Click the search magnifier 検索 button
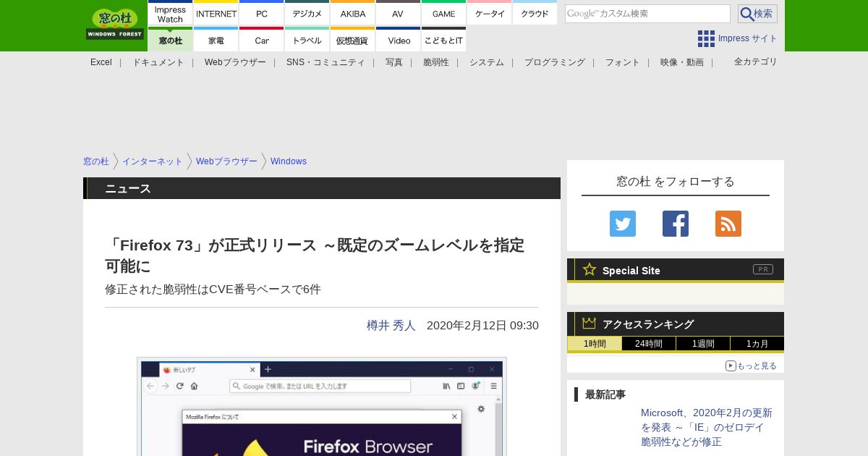This screenshot has height=456, width=868. click(757, 14)
